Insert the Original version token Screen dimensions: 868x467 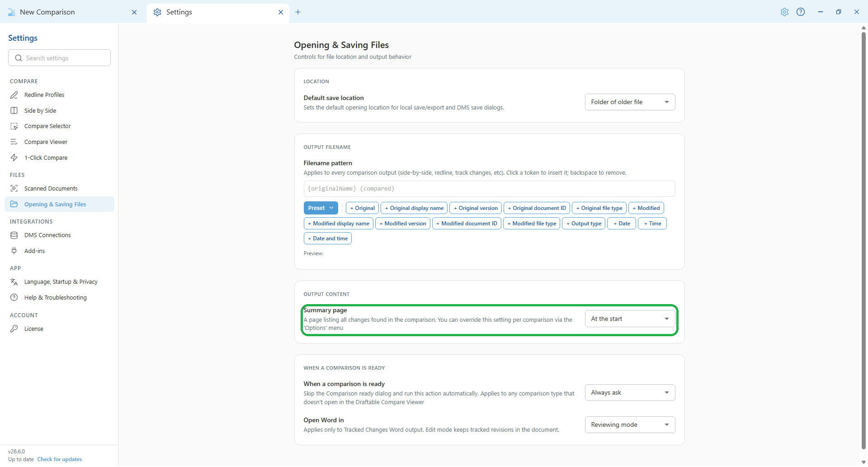coord(476,208)
